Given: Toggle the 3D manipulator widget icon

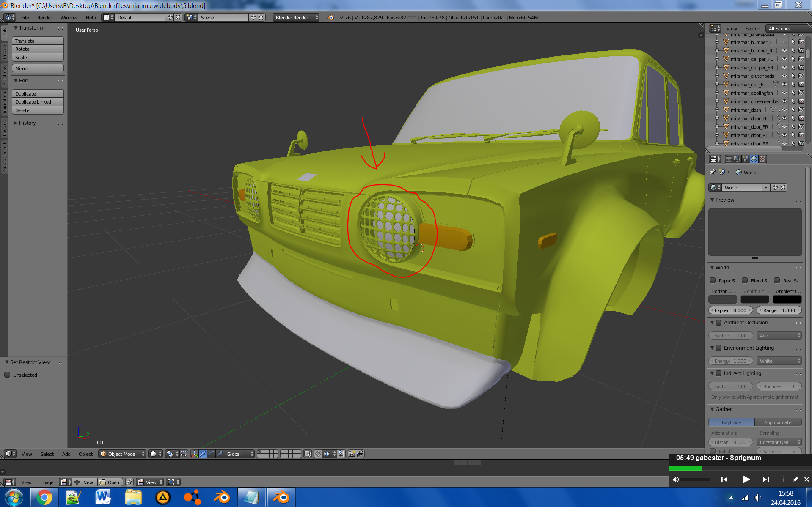Looking at the screenshot, I should (x=194, y=454).
